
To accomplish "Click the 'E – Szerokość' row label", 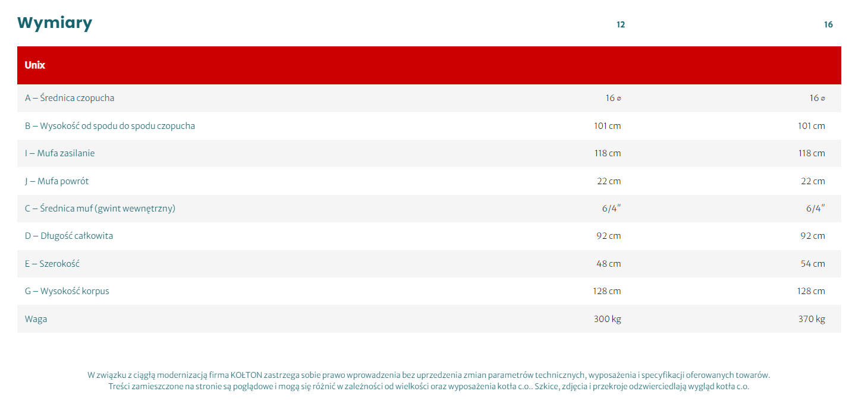I will click(52, 264).
